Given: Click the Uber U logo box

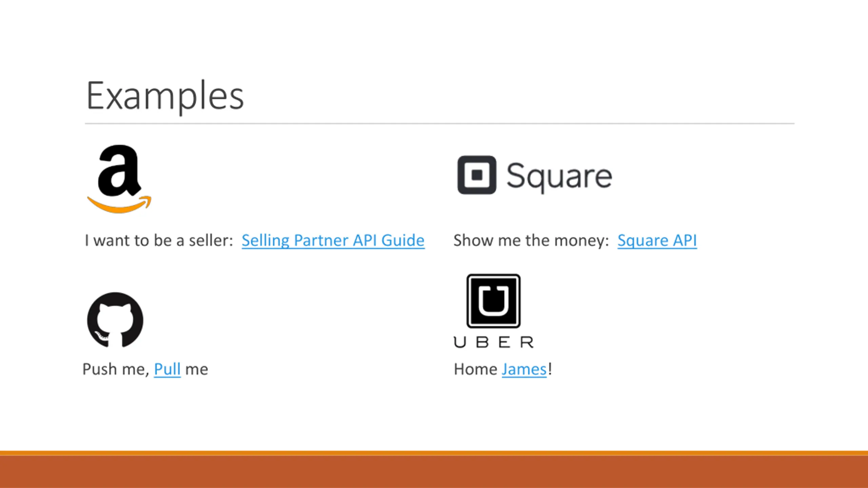Looking at the screenshot, I should coord(493,301).
